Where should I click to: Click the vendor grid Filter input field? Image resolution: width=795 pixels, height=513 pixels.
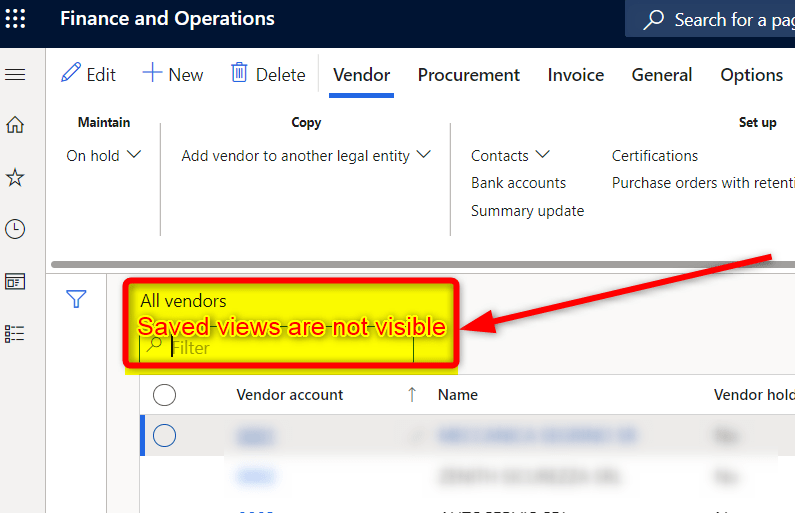point(290,348)
